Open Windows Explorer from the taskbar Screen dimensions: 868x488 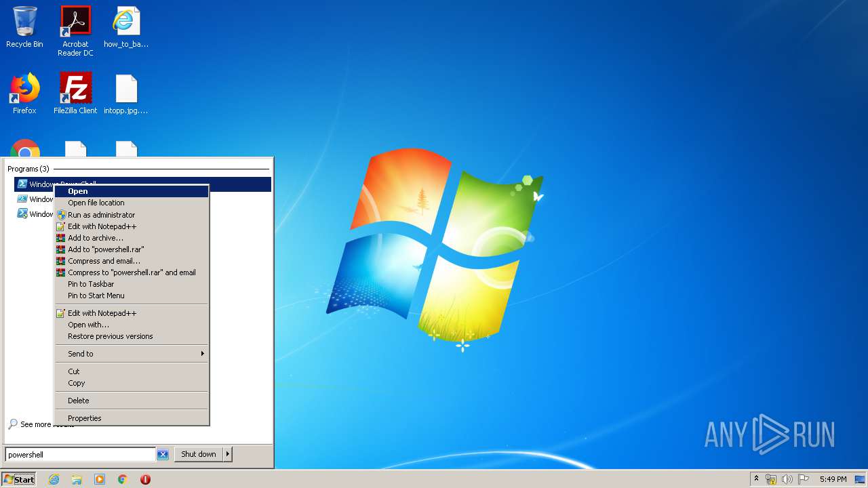pyautogui.click(x=77, y=479)
